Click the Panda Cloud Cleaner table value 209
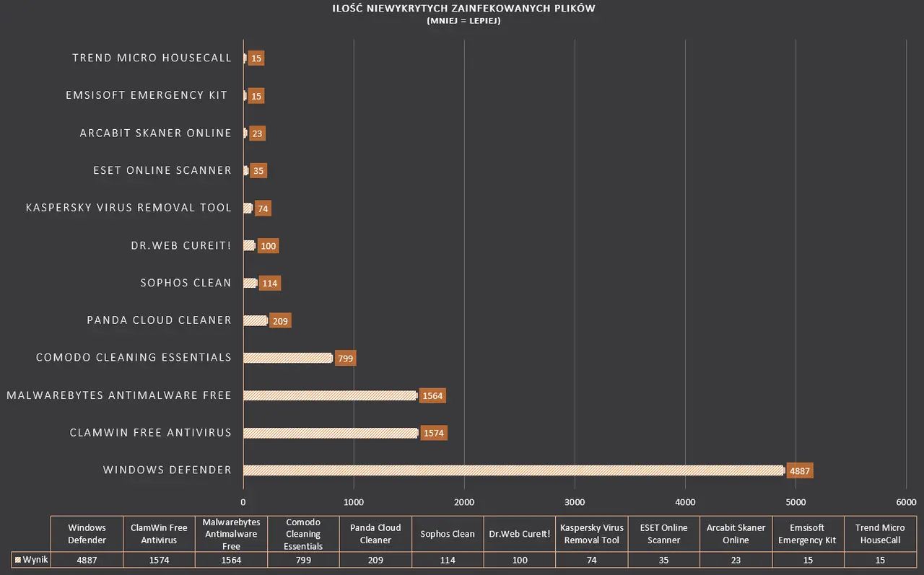The image size is (924, 575). pyautogui.click(x=375, y=560)
